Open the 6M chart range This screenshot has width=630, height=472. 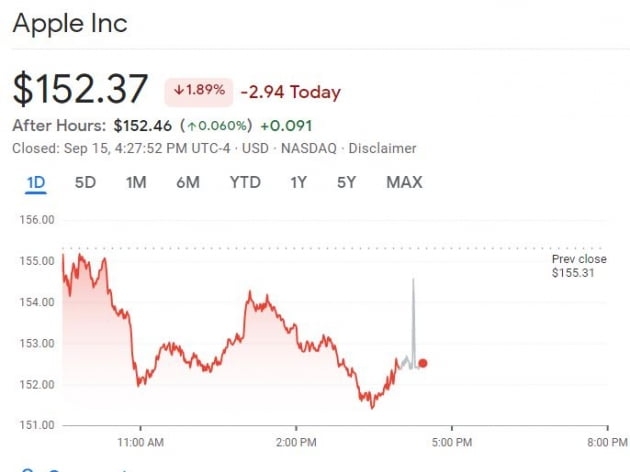point(187,182)
